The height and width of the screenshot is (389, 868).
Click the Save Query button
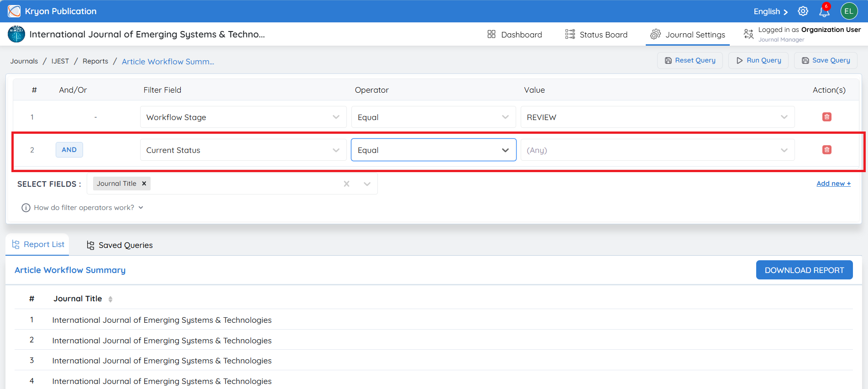826,60
